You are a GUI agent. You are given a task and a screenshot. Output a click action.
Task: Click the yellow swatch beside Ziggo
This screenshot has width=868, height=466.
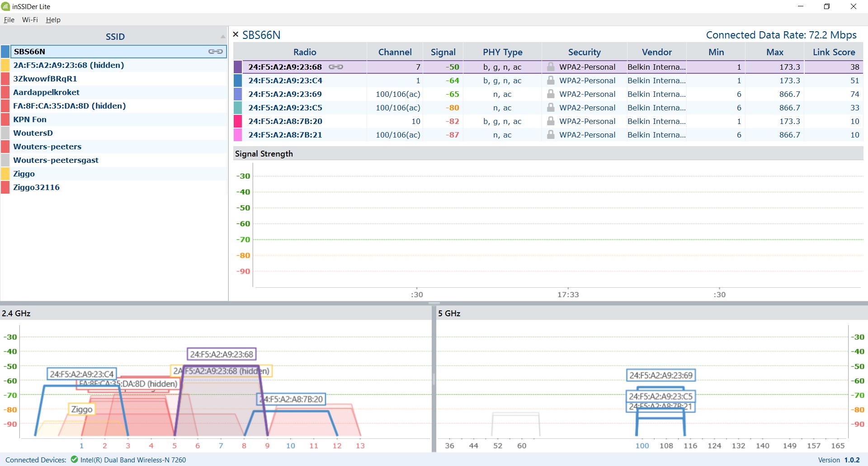(x=5, y=174)
